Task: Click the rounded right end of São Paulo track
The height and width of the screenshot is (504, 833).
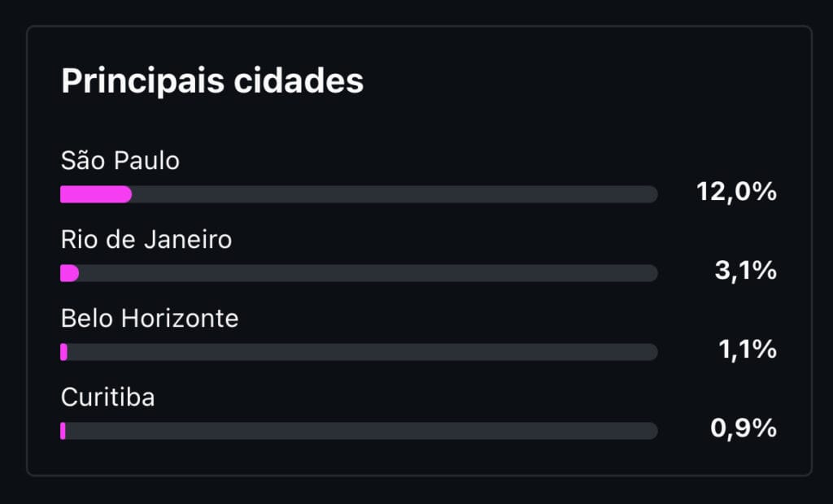Action: [652, 194]
